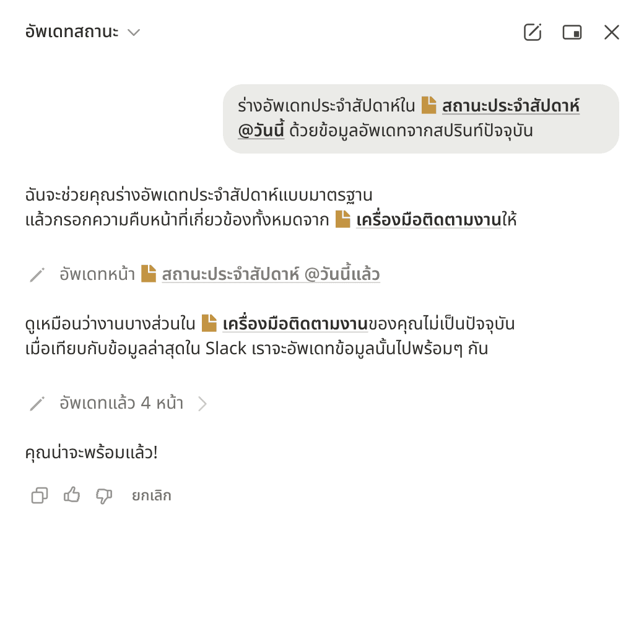Screen dimensions: 644x644
Task: Open the สถานะประจำสัปดาห์ @วันนี้แล้ว updated page link
Action: click(271, 274)
